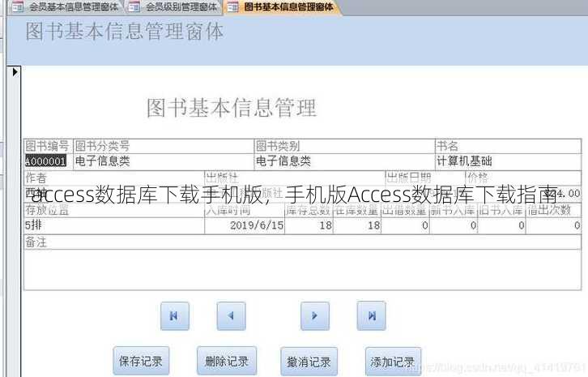
Task: Switch to the 会员基本信息管理窗体 tab
Action: [x=66, y=6]
